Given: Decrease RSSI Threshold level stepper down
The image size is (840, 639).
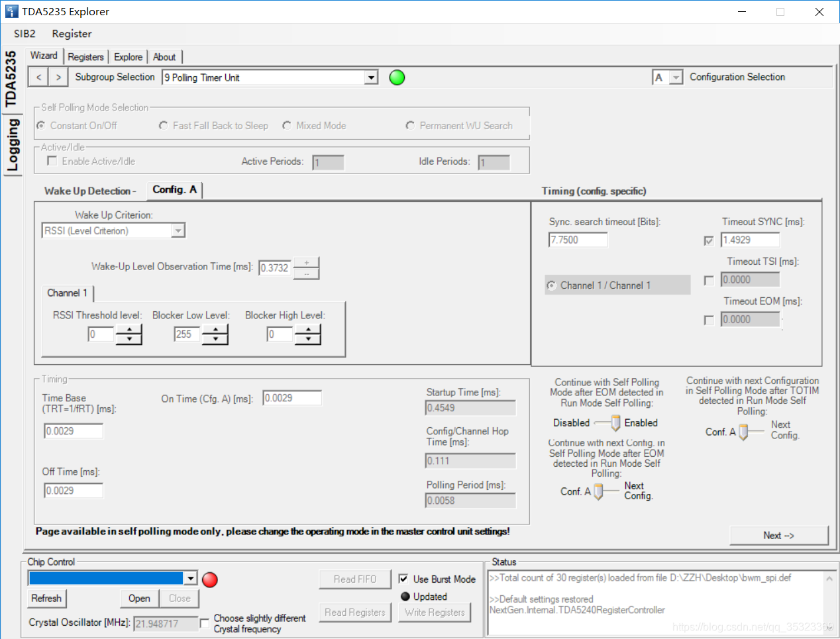Looking at the screenshot, I should point(129,339).
